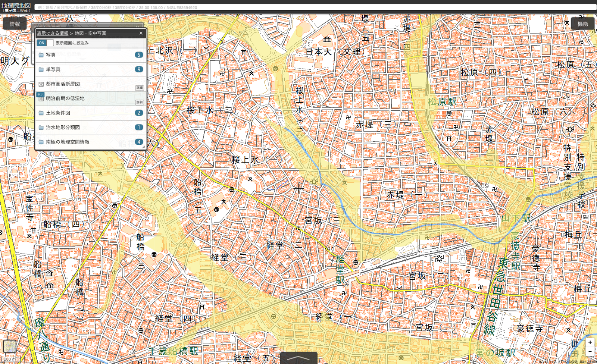Click the 地理院地図 logo
This screenshot has height=364, width=597.
(x=16, y=7)
